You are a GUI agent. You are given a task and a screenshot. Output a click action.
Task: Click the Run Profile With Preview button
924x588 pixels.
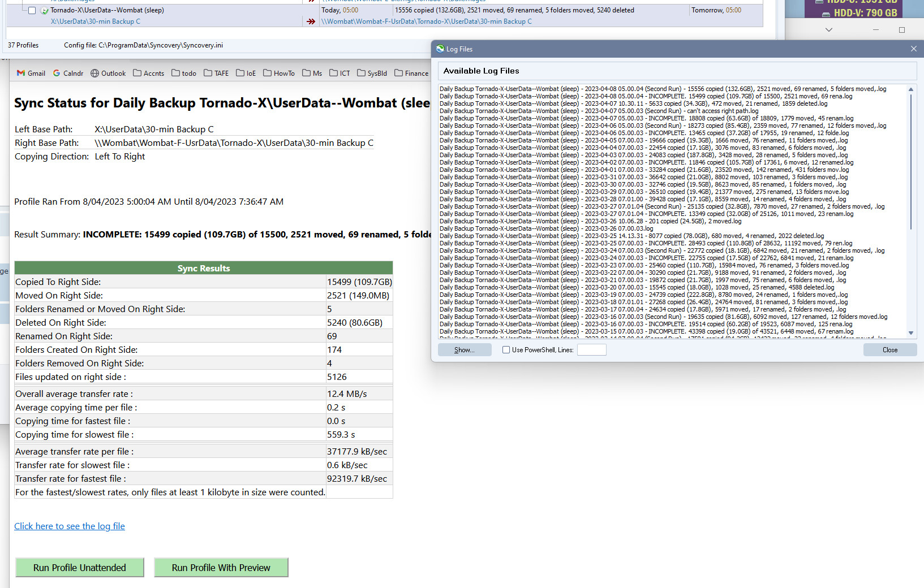221,568
